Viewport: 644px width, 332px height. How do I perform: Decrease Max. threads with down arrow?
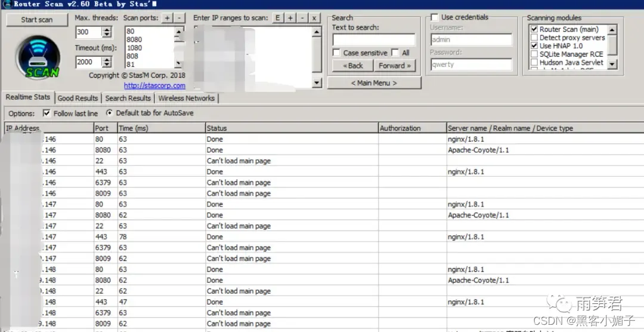tap(107, 35)
